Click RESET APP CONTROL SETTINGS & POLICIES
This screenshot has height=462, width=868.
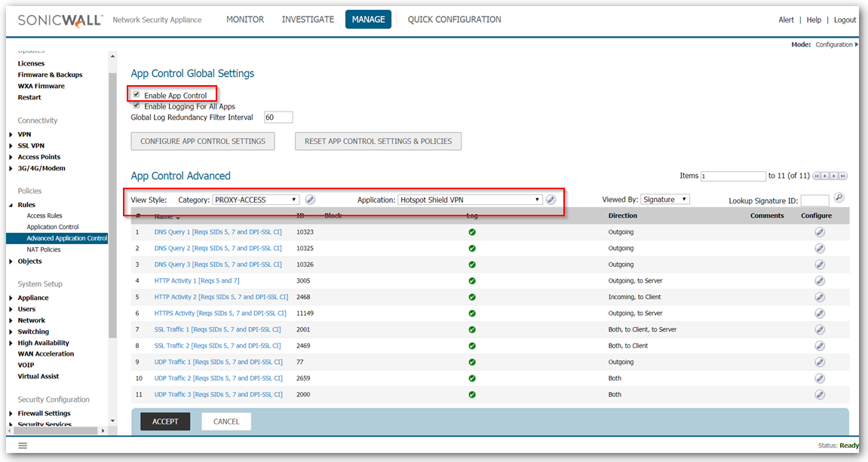tap(378, 141)
